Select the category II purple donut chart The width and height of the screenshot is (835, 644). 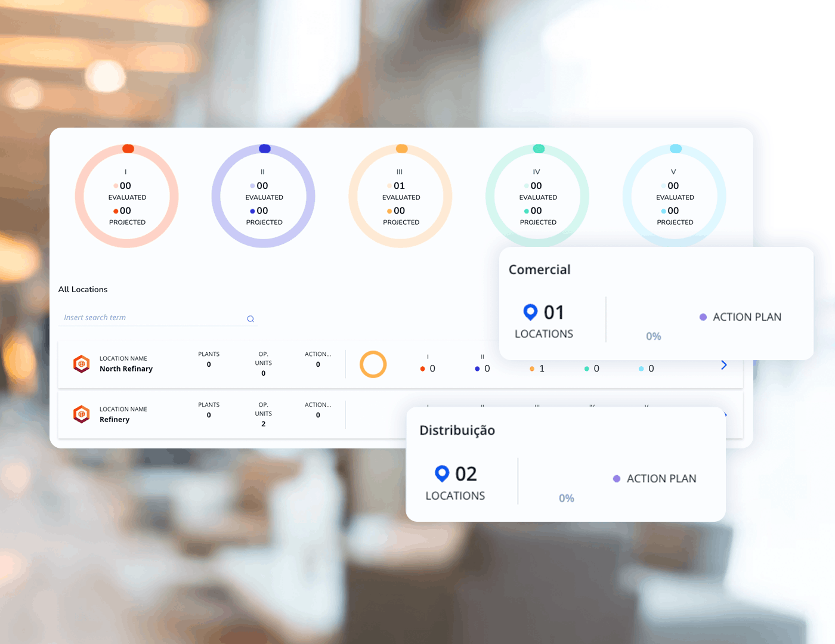(263, 196)
